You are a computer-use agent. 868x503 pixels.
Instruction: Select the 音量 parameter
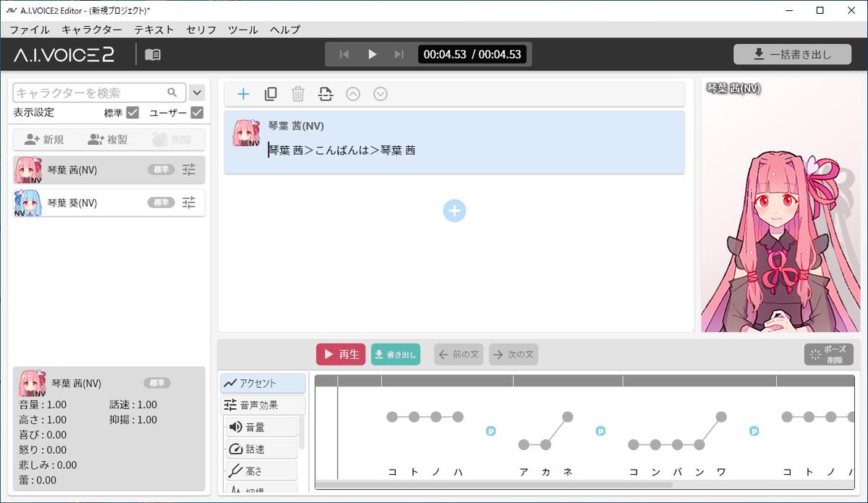(261, 427)
